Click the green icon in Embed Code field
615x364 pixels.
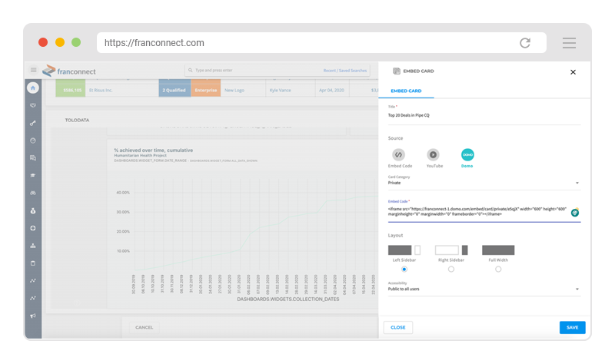574,213
